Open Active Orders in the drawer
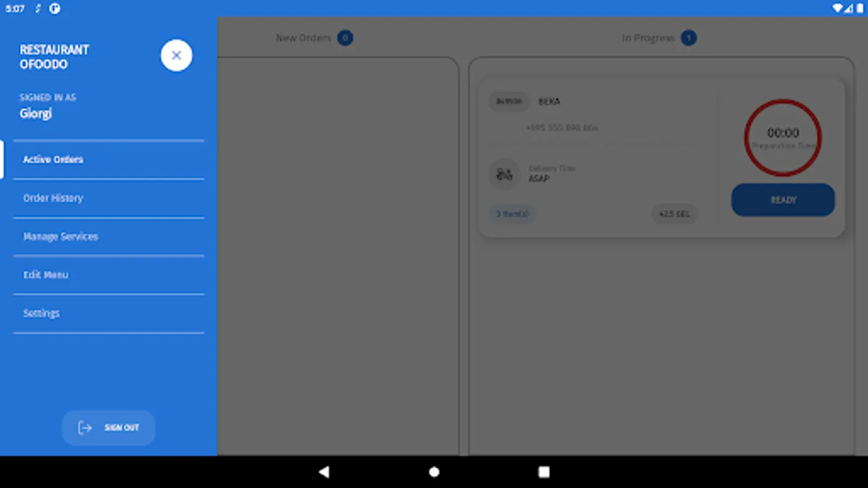The height and width of the screenshot is (488, 868). [108, 159]
